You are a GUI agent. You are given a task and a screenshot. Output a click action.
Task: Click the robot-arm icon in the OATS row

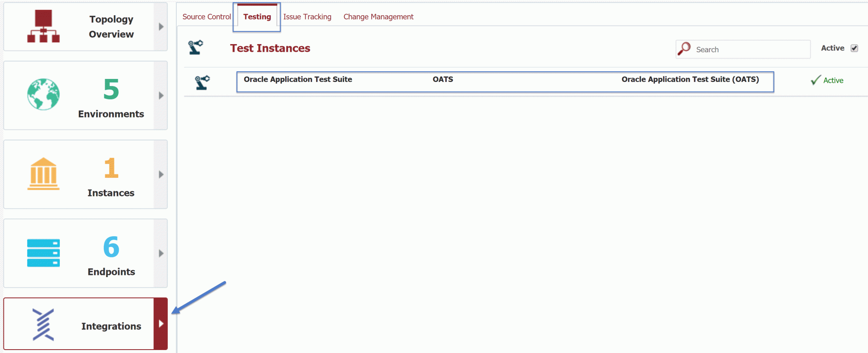(x=202, y=82)
